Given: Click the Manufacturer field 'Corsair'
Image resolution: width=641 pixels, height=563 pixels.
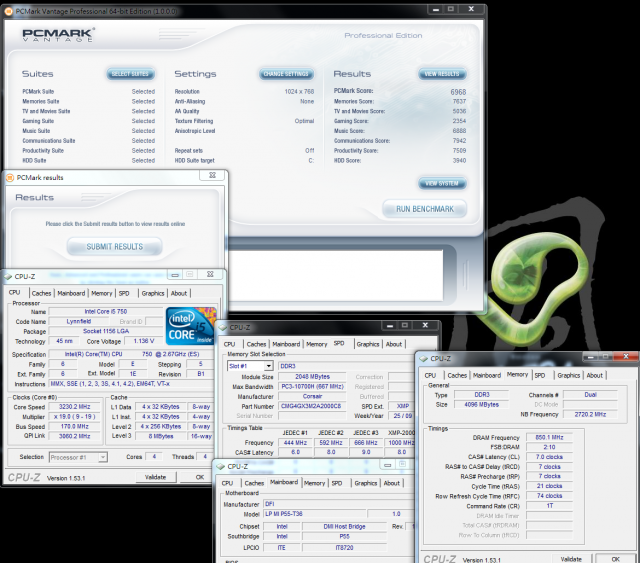Looking at the screenshot, I should (312, 397).
